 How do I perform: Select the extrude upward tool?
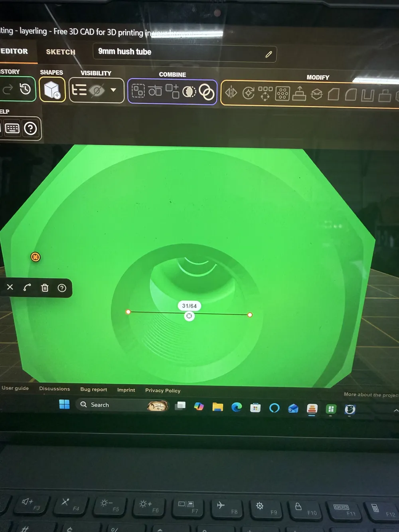299,93
